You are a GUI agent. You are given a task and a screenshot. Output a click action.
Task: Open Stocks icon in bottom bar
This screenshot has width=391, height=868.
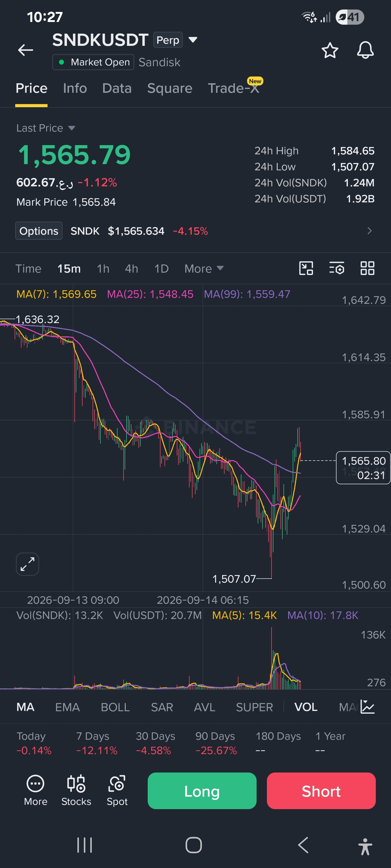pyautogui.click(x=76, y=790)
